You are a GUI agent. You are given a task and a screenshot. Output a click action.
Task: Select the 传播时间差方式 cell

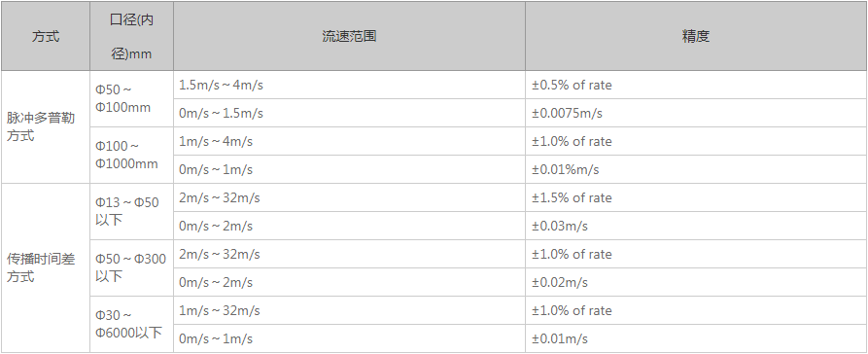[x=46, y=267]
